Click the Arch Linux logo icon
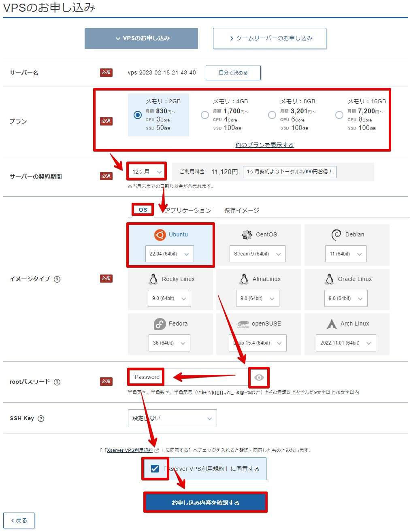The width and height of the screenshot is (411, 532). click(x=332, y=324)
